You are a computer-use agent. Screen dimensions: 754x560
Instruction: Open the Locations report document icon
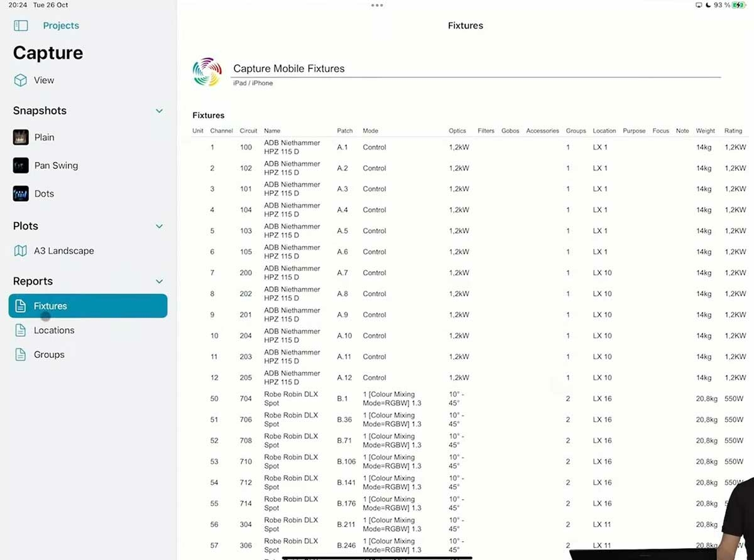tap(21, 331)
